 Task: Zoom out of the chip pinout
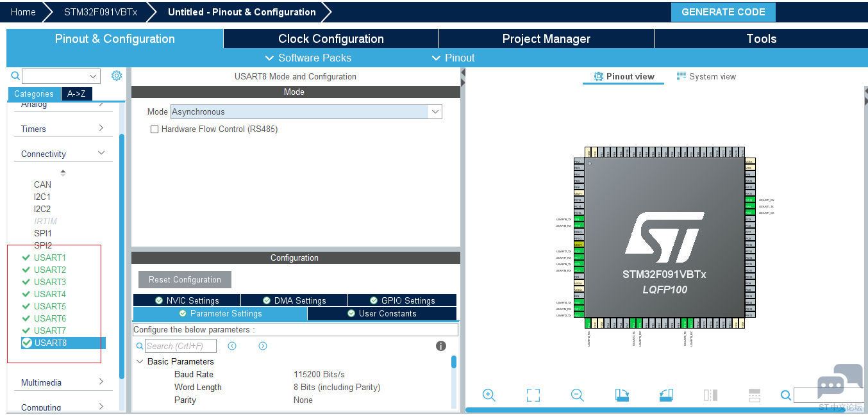pos(577,395)
